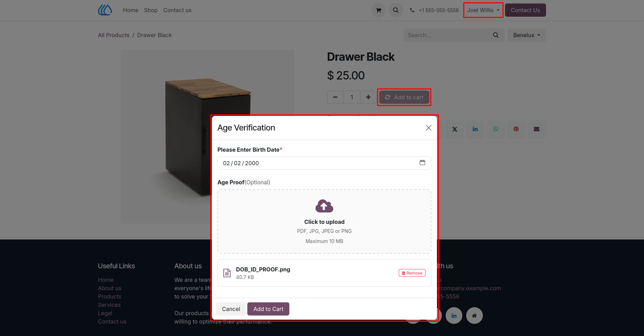Submit the product search magnifier button

[496, 35]
